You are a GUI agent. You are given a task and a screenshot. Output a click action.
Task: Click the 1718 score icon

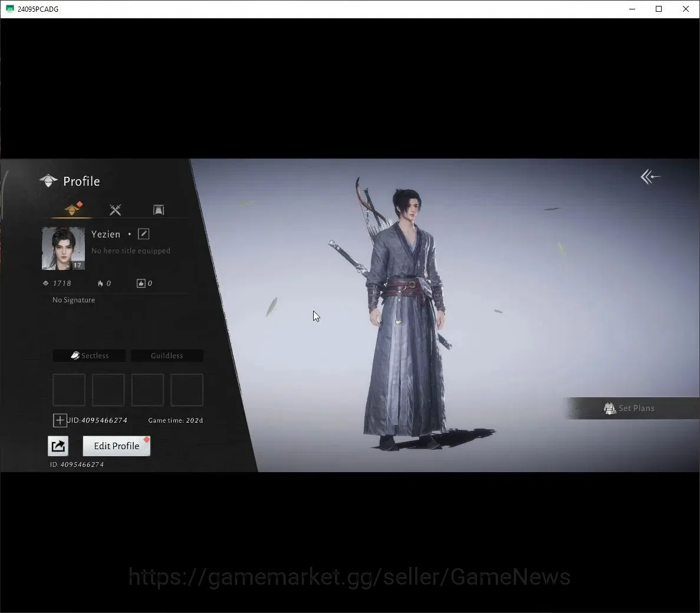[45, 284]
